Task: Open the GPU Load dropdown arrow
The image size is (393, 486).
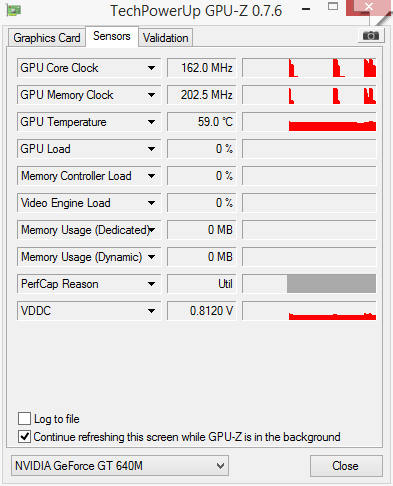Action: 151,149
